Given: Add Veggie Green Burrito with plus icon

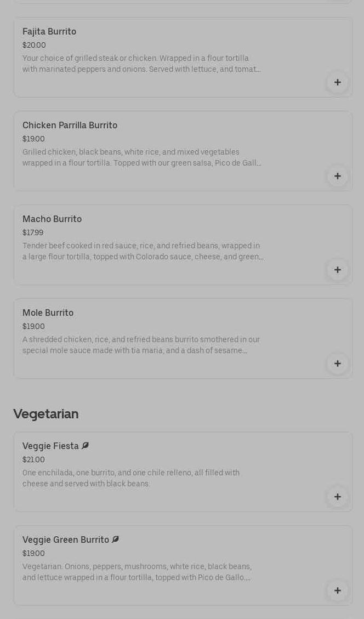Looking at the screenshot, I should click(x=338, y=590).
